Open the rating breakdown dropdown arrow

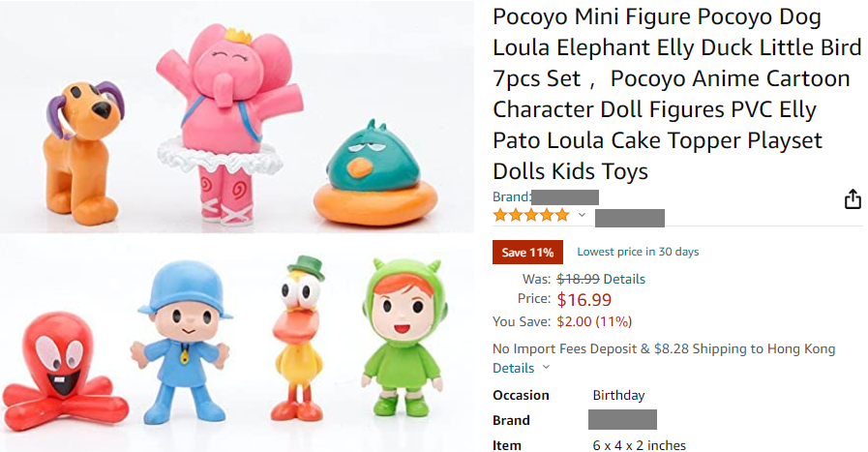tap(583, 215)
